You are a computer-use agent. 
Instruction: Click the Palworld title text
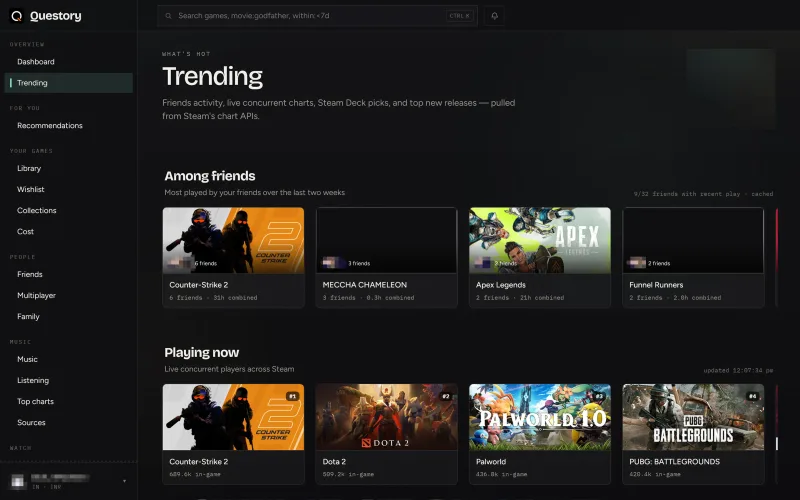point(491,462)
